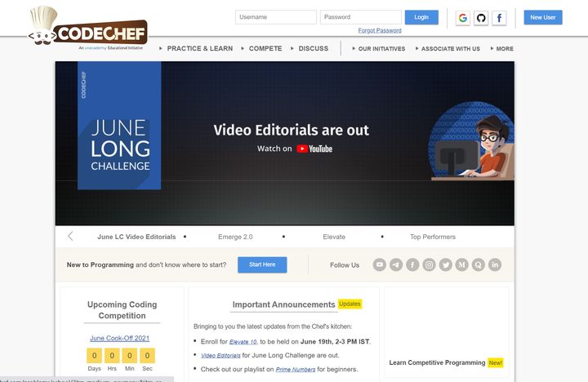Open the YouTube follow icon
The height and width of the screenshot is (382, 588).
coord(380,264)
